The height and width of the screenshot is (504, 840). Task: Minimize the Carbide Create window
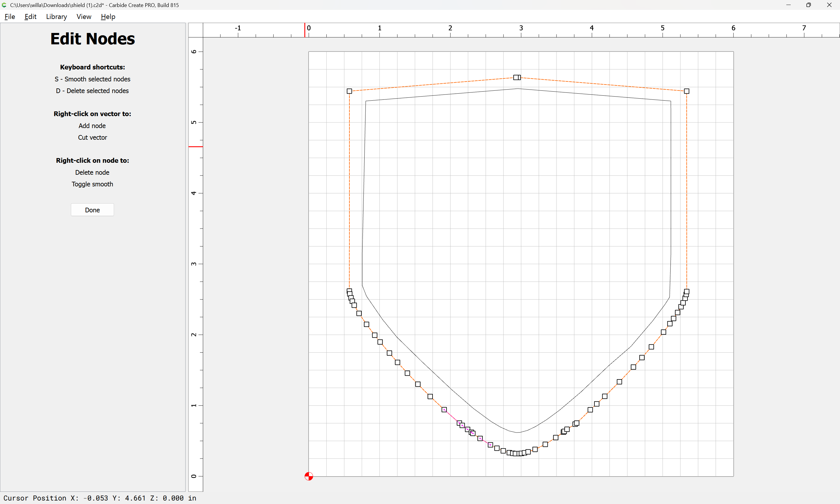[x=788, y=5]
